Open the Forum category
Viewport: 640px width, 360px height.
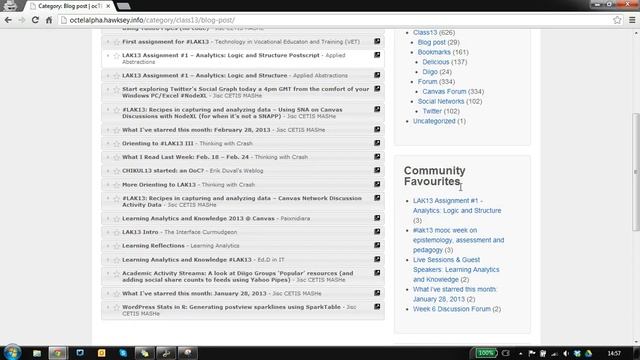(427, 82)
